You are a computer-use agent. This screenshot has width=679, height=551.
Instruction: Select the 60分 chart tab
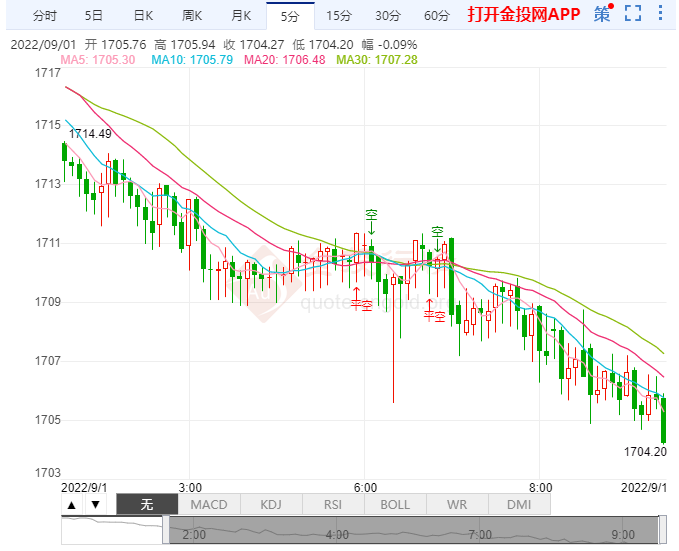pos(437,16)
